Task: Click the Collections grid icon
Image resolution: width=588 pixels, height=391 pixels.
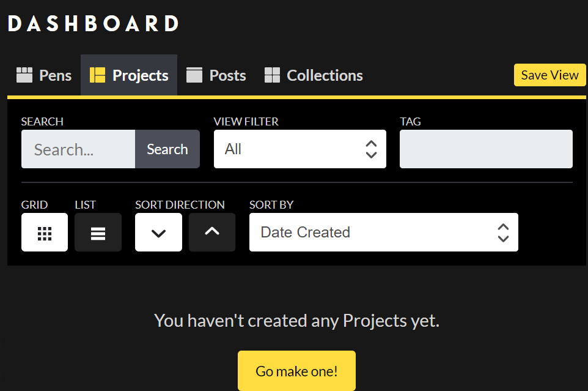Action: 272,75
